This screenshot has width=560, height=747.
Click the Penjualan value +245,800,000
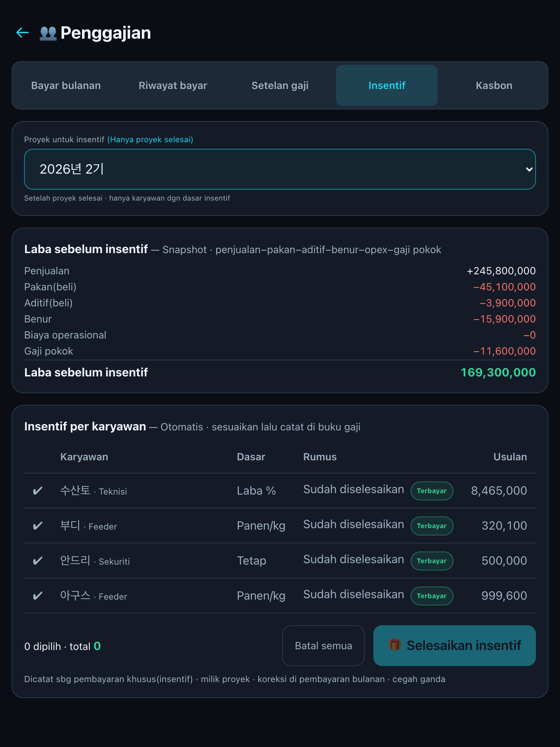coord(501,271)
